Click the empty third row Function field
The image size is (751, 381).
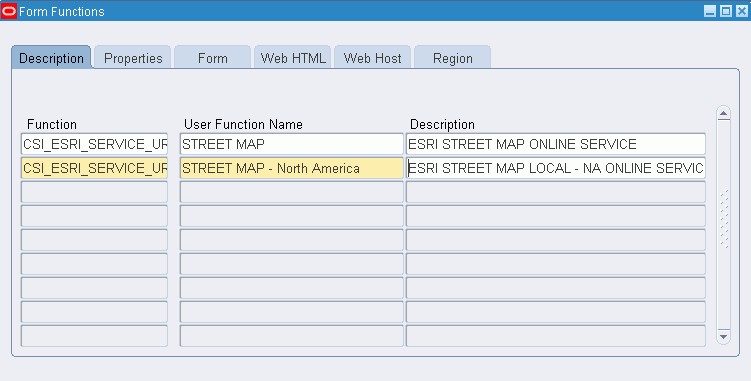tap(94, 192)
